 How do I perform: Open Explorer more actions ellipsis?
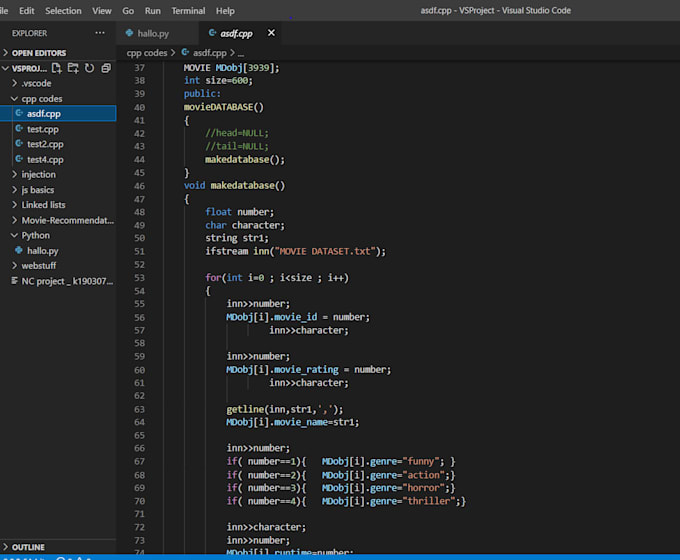pyautogui.click(x=100, y=33)
